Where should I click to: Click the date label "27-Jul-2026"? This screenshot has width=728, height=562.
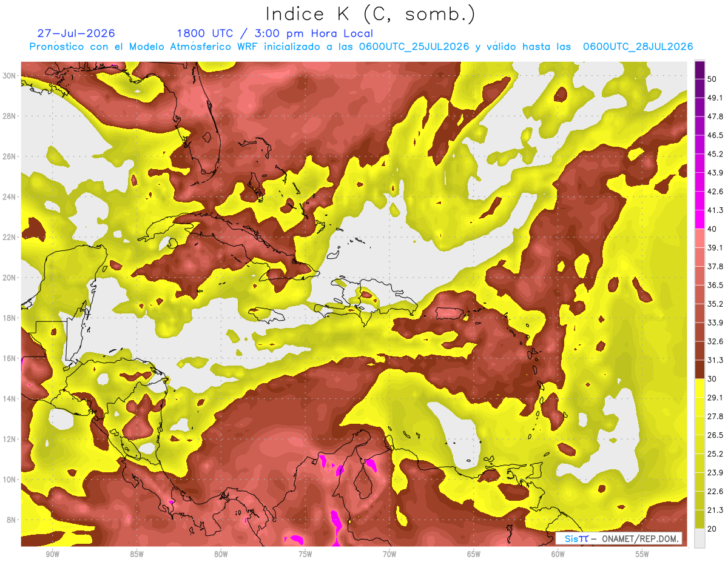76,33
